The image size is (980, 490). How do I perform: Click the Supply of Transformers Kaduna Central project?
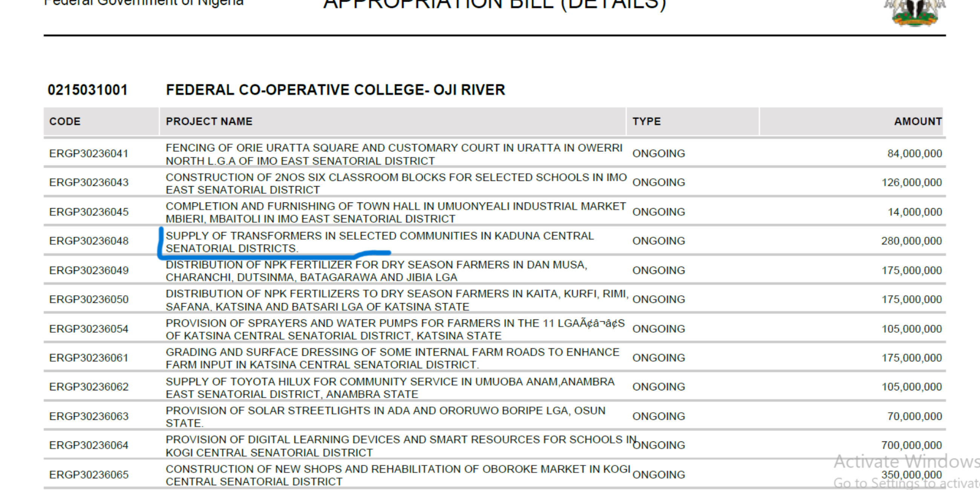(x=380, y=242)
